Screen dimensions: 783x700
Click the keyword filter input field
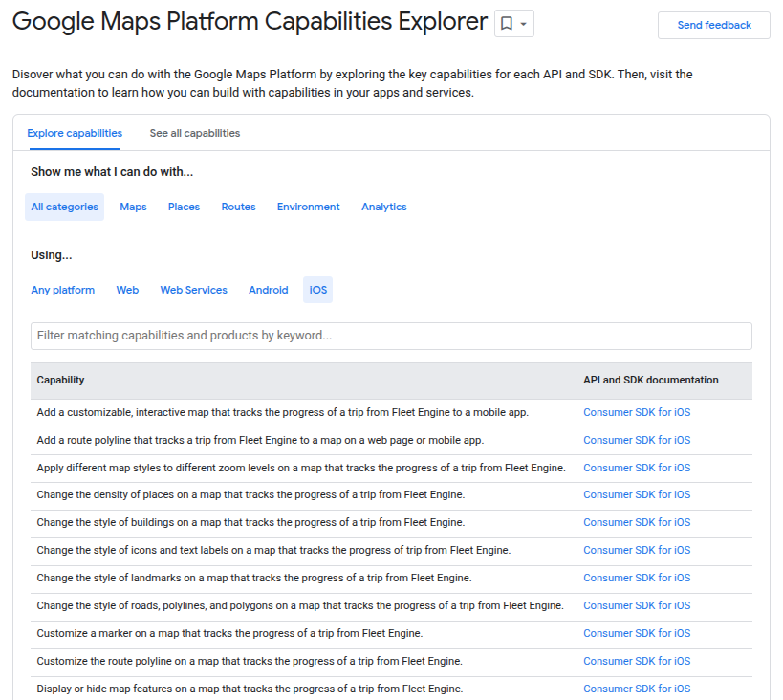click(391, 336)
